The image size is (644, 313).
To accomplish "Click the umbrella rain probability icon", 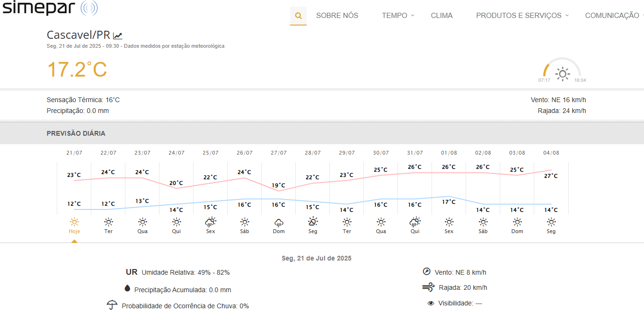I will click(x=112, y=305).
